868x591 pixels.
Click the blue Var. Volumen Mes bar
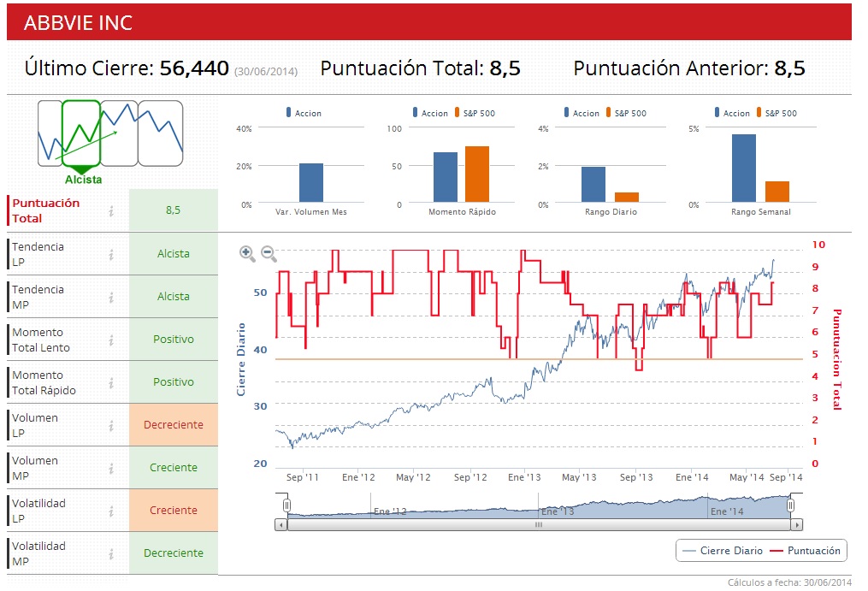311,183
